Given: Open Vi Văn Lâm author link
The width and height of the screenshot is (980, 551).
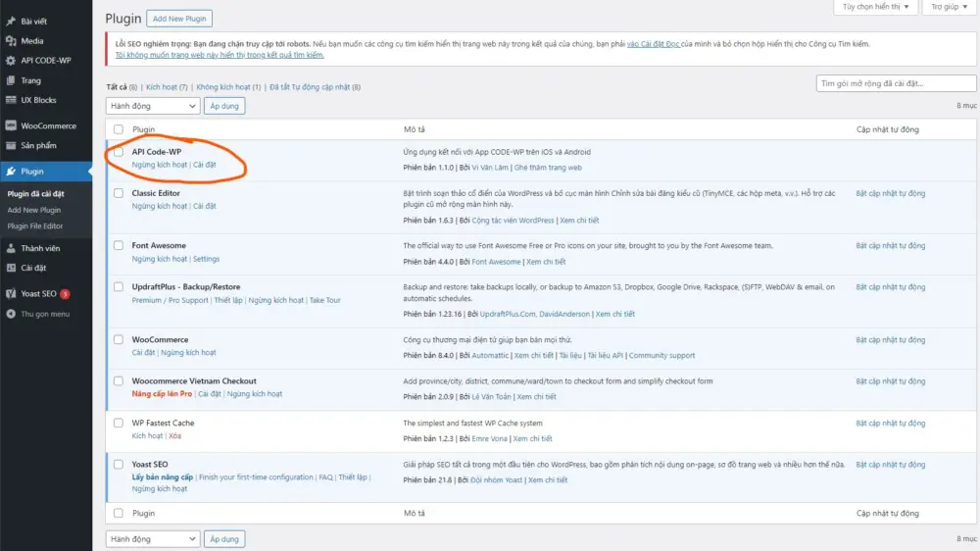Looking at the screenshot, I should tap(490, 168).
